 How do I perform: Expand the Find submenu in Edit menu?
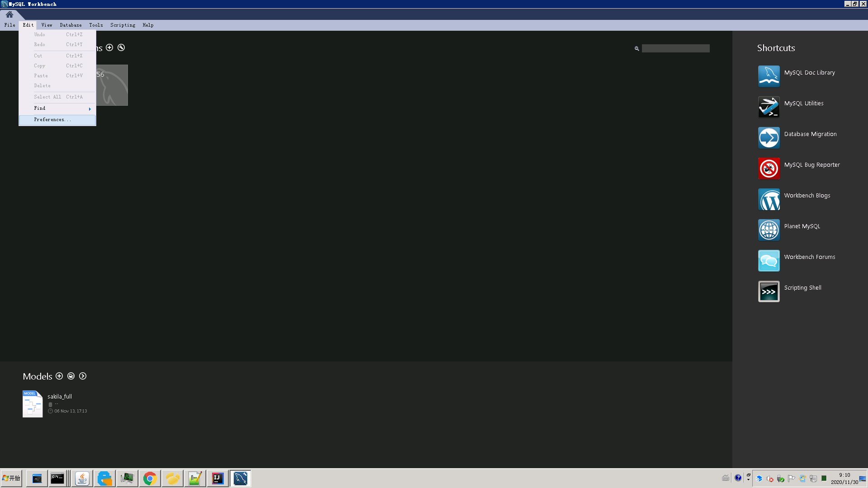pyautogui.click(x=57, y=108)
